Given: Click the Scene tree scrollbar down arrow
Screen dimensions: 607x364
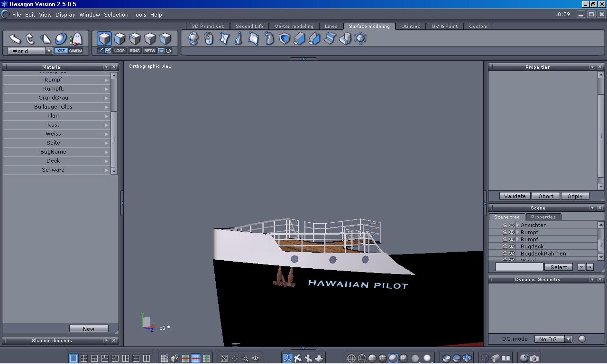Looking at the screenshot, I should click(x=601, y=257).
